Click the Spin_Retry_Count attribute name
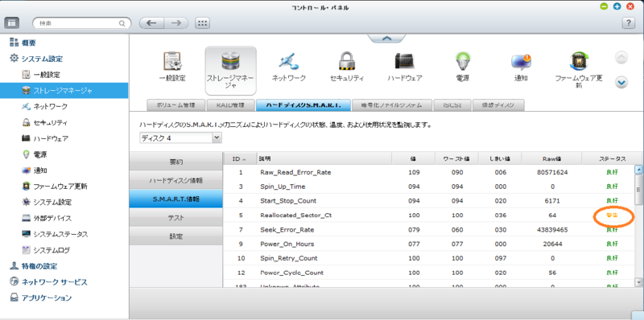644x320 pixels. (x=289, y=258)
